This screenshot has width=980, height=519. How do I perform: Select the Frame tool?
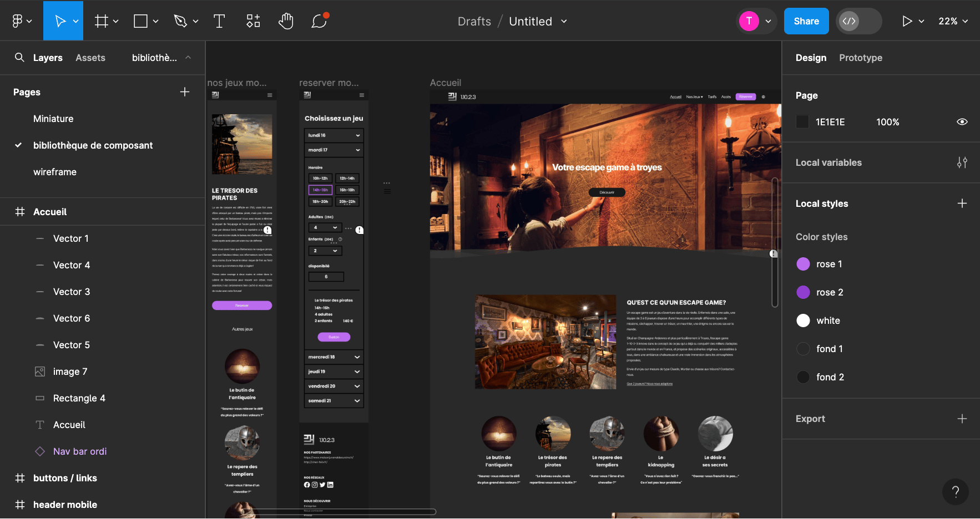[102, 21]
